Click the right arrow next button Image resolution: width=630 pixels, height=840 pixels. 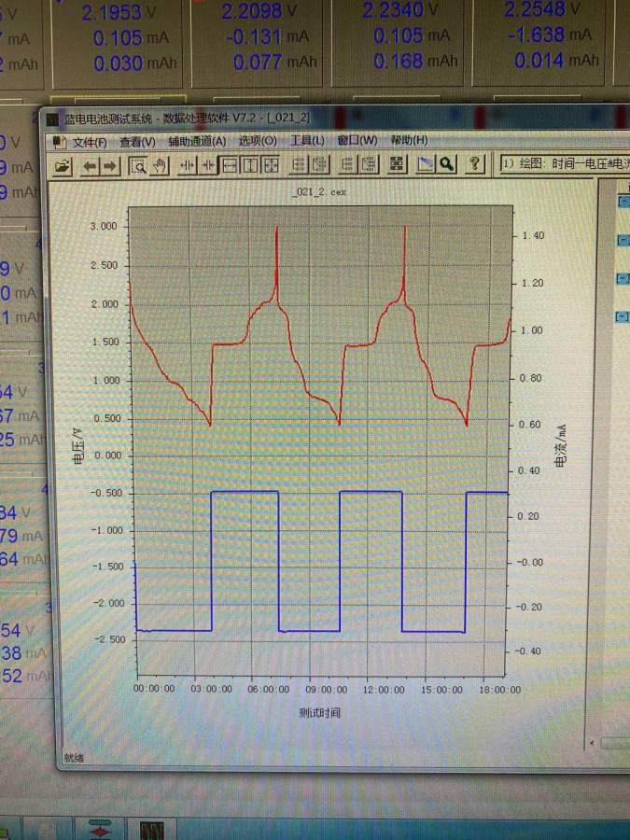click(109, 165)
